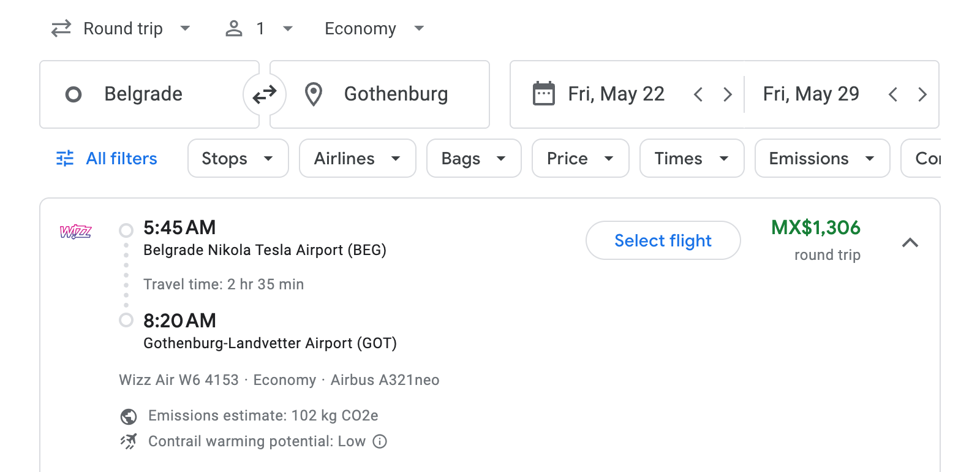The height and width of the screenshot is (472, 980).
Task: Collapse the expanded Wizz Air flight details
Action: pos(911,243)
